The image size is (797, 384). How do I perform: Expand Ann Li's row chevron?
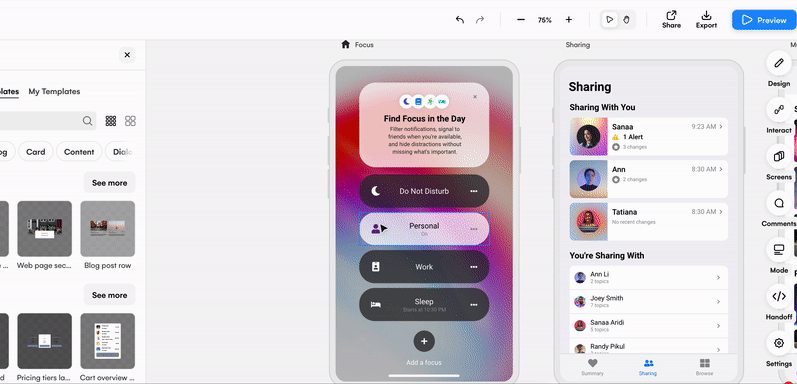coord(718,278)
